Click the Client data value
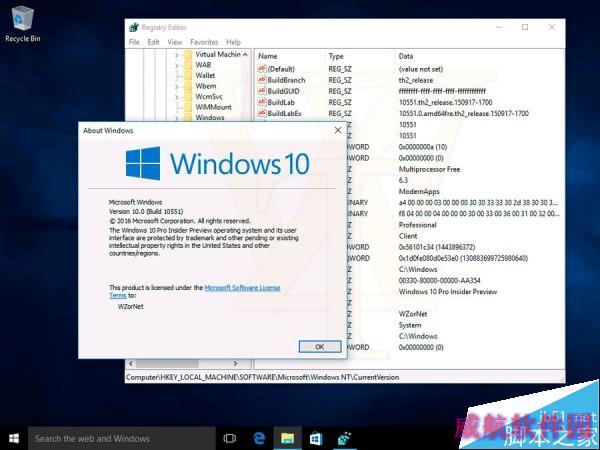 408,236
